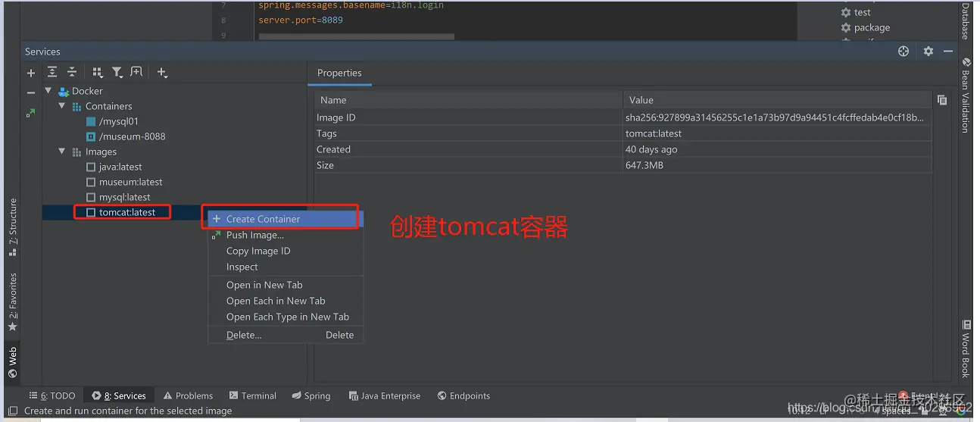Click the plain plus icon left of Expand All
The height and width of the screenshot is (422, 980).
[x=31, y=73]
